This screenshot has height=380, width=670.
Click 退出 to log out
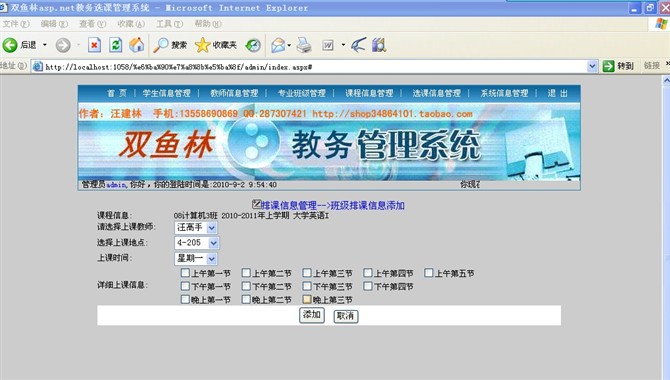(x=558, y=93)
